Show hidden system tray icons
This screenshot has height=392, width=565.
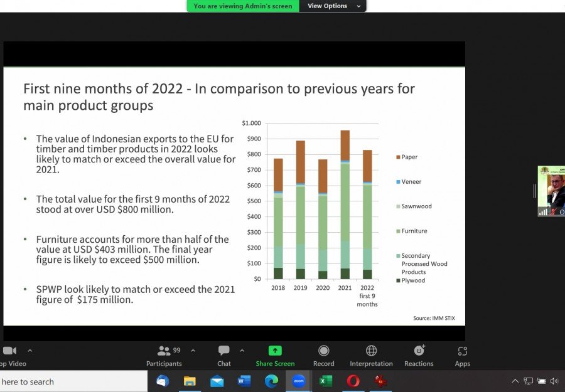515,381
